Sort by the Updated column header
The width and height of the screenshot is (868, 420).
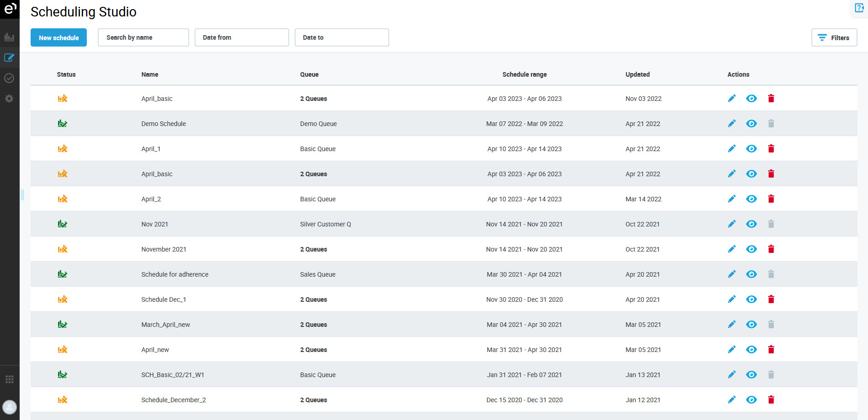637,74
